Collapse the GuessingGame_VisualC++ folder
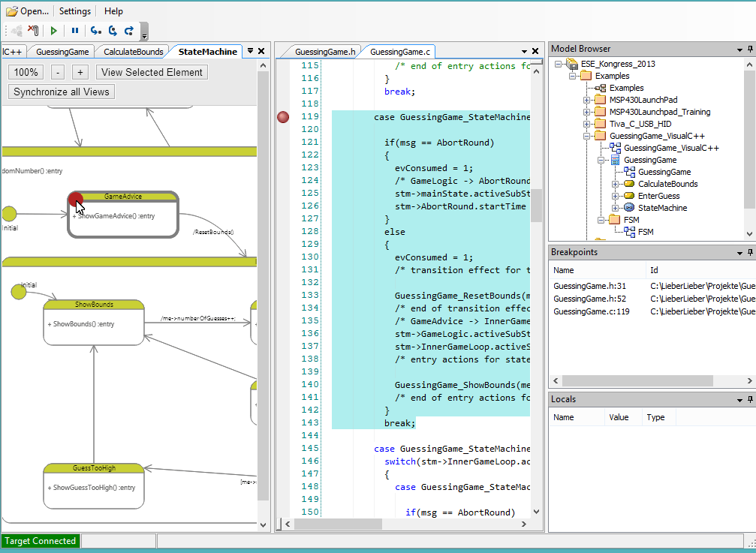This screenshot has width=756, height=553. (588, 136)
